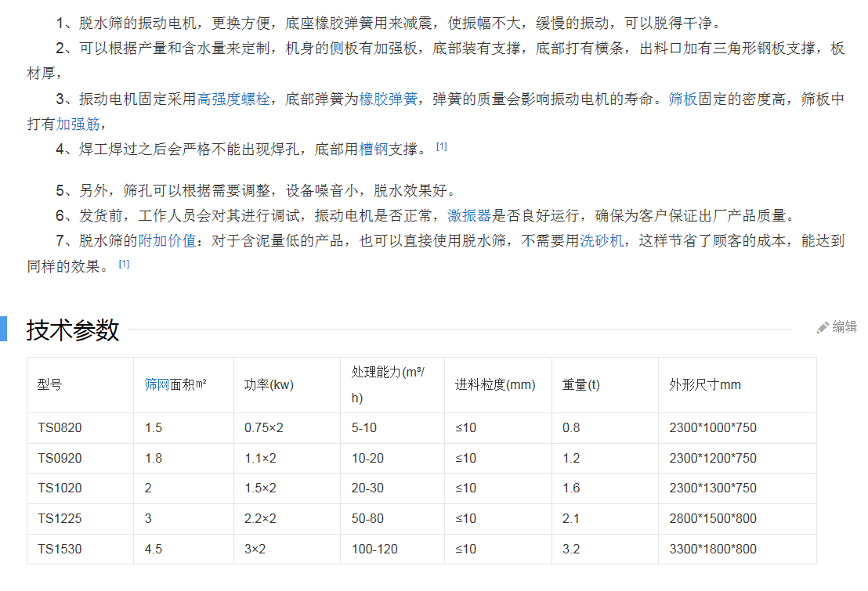Click the TS1530 model cell
The image size is (868, 591).
pyautogui.click(x=60, y=549)
